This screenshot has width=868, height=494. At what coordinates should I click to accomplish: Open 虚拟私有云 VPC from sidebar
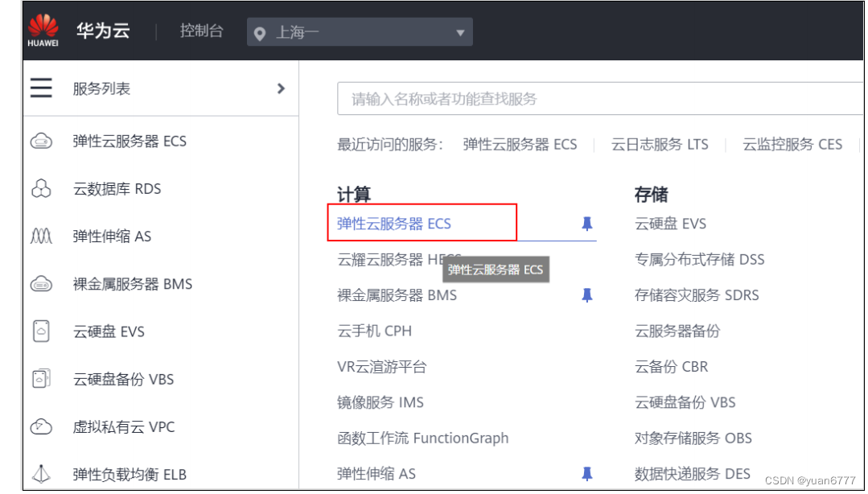pos(123,427)
